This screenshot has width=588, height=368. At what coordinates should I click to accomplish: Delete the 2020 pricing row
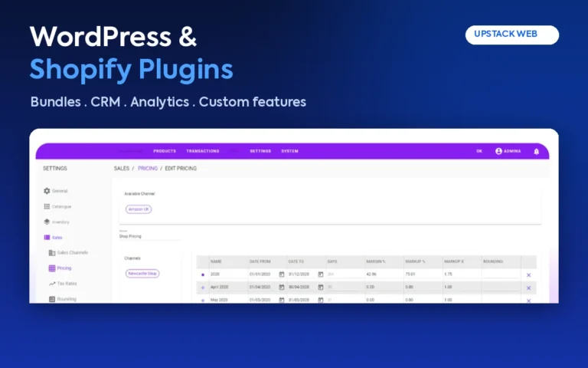click(x=529, y=275)
